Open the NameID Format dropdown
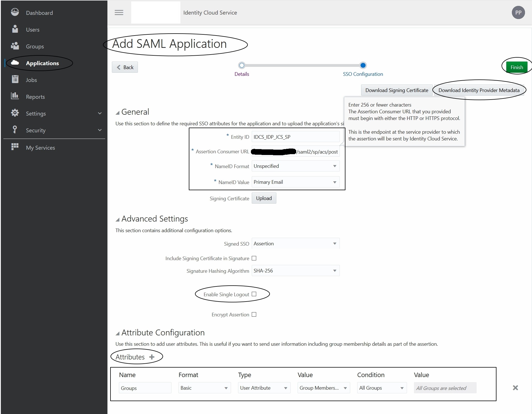532x414 pixels. coord(296,166)
